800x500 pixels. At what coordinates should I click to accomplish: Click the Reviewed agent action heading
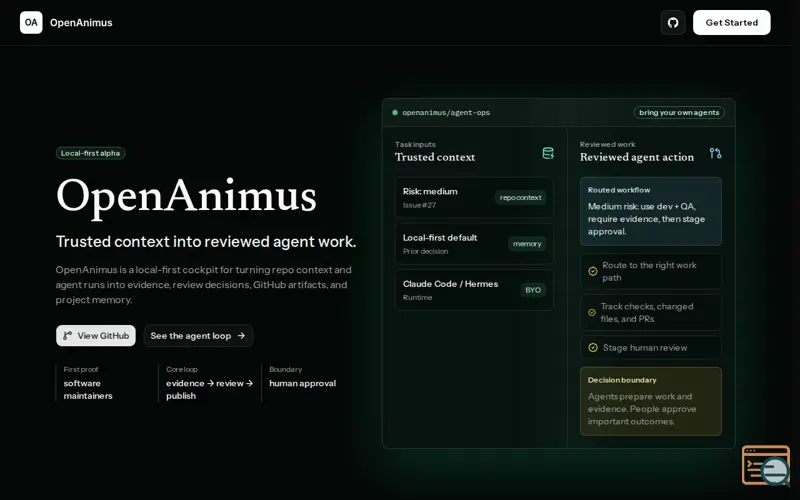(637, 157)
